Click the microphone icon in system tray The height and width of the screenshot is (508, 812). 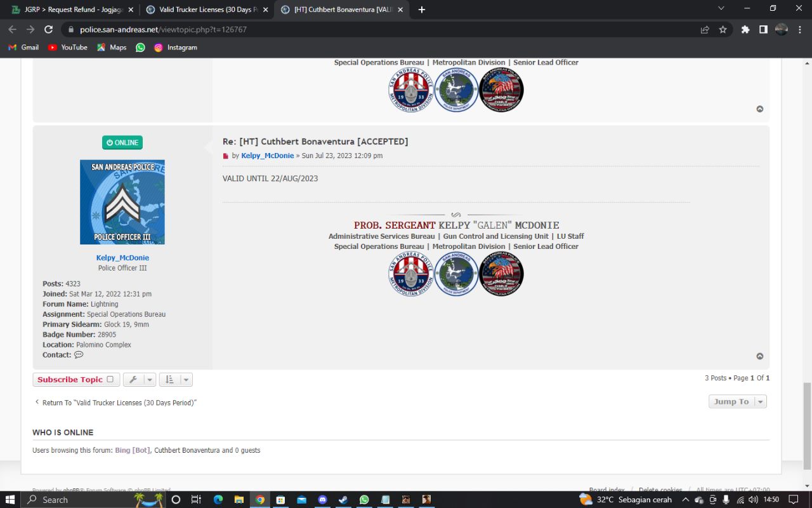click(726, 500)
